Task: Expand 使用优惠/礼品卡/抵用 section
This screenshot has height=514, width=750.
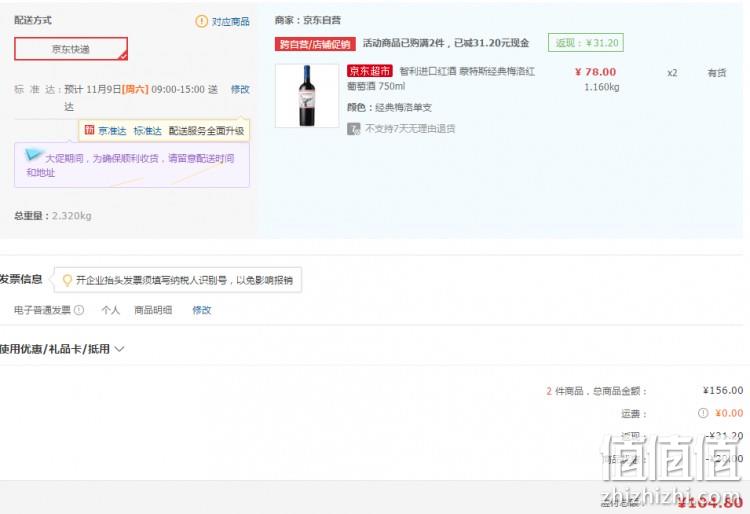Action: pyautogui.click(x=62, y=349)
